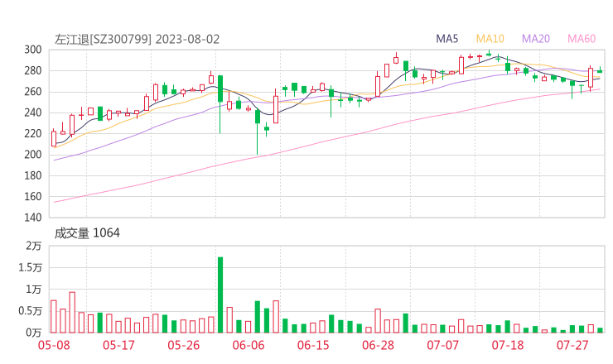Click the first red volume bar at 05-08
Image resolution: width=613 pixels, height=364 pixels.
click(x=54, y=316)
